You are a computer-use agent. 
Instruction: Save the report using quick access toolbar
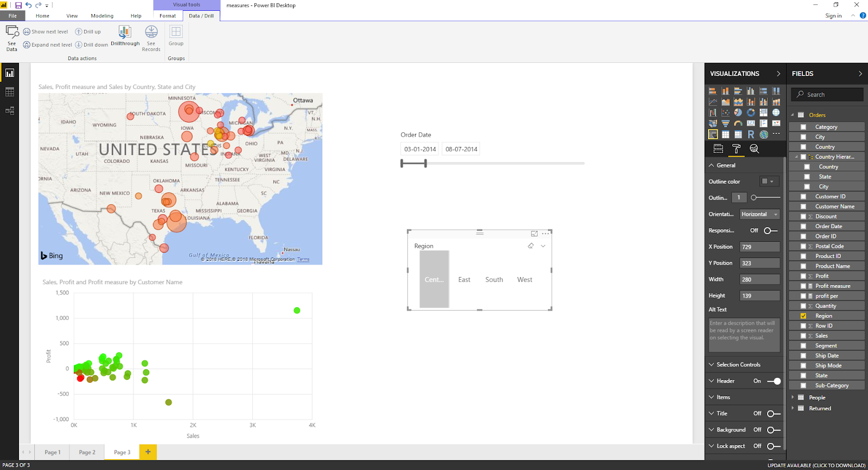18,5
